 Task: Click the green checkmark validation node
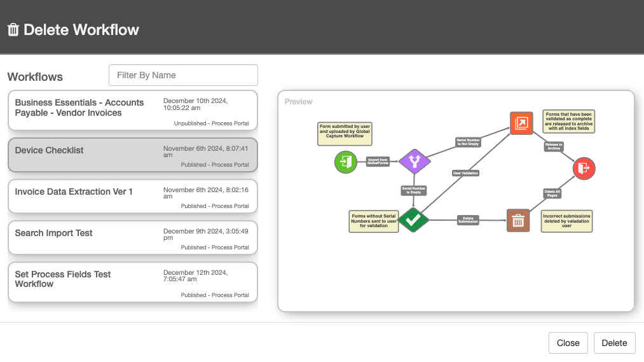(413, 220)
